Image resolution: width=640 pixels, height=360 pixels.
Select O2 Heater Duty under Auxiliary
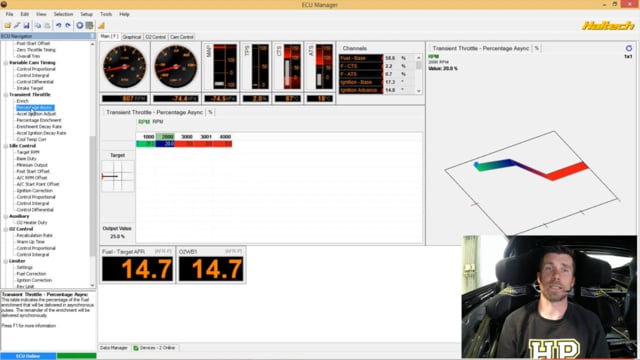32,223
